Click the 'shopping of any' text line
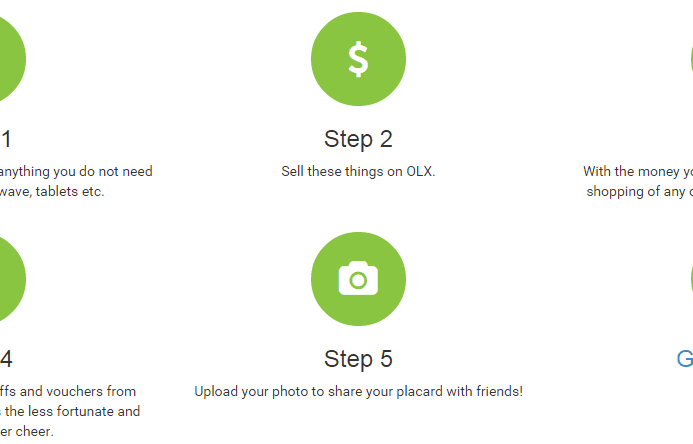This screenshot has height=444, width=693. pyautogui.click(x=640, y=192)
